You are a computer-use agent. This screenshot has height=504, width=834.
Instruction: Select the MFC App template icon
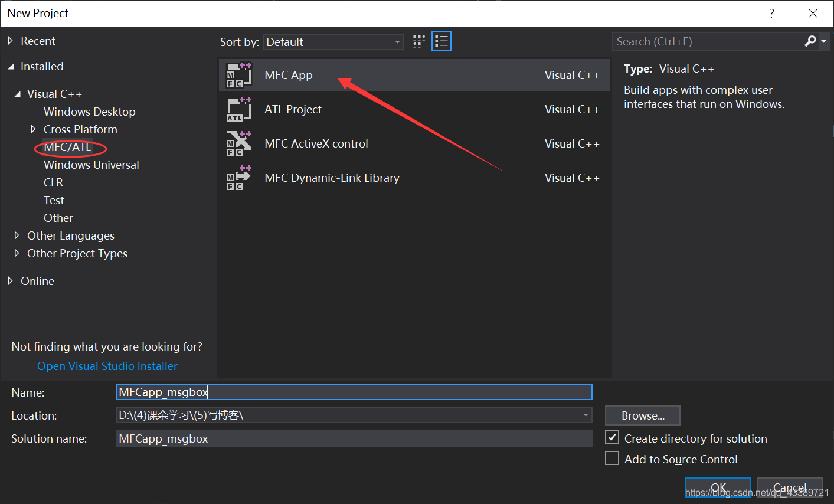tap(239, 76)
